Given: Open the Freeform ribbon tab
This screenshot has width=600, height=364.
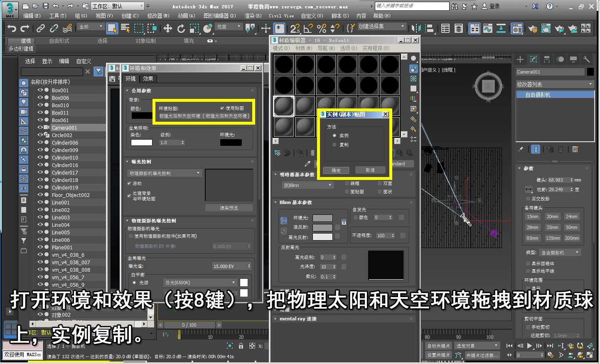Looking at the screenshot, I should (x=59, y=41).
